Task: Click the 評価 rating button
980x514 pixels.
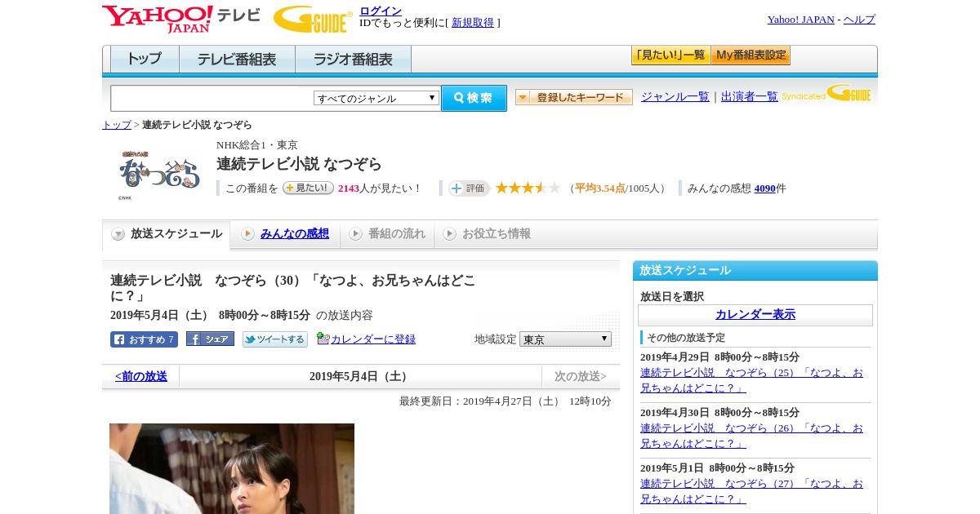Action: [469, 188]
